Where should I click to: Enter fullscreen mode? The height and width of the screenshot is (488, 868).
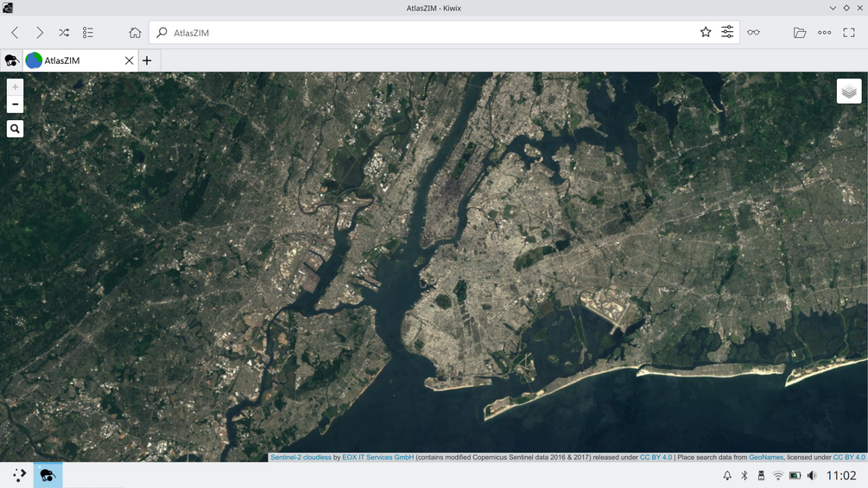(x=849, y=33)
